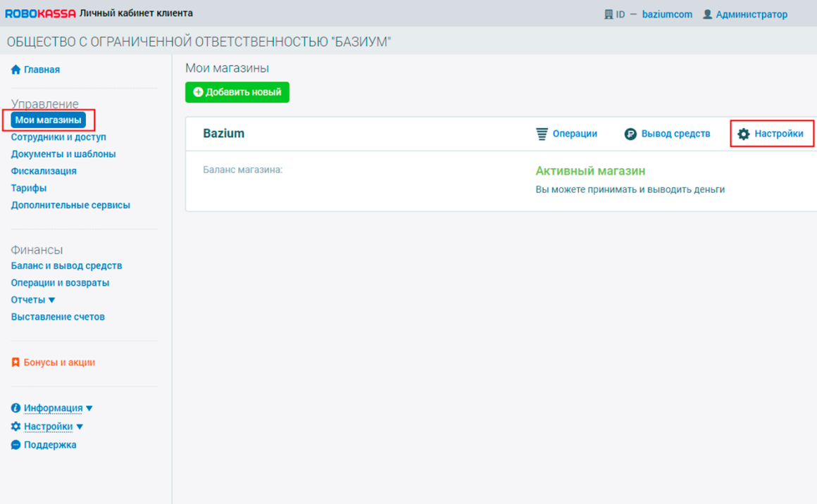Screen dimensions: 817x504
Task: Click the plus icon in Добавить новый
Action: coord(198,92)
